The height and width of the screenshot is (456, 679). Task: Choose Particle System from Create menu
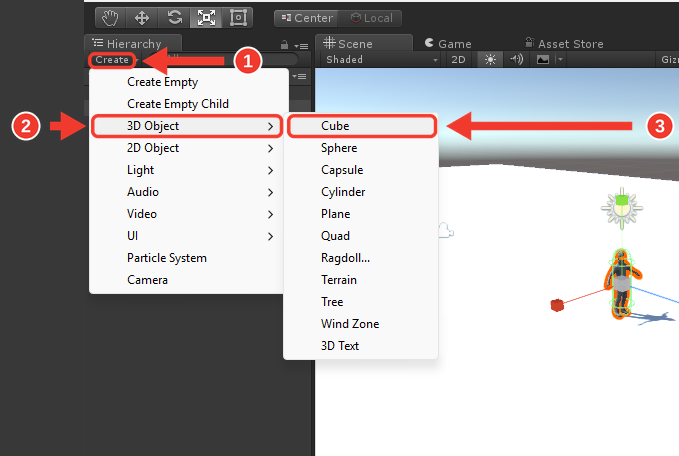click(x=188, y=258)
